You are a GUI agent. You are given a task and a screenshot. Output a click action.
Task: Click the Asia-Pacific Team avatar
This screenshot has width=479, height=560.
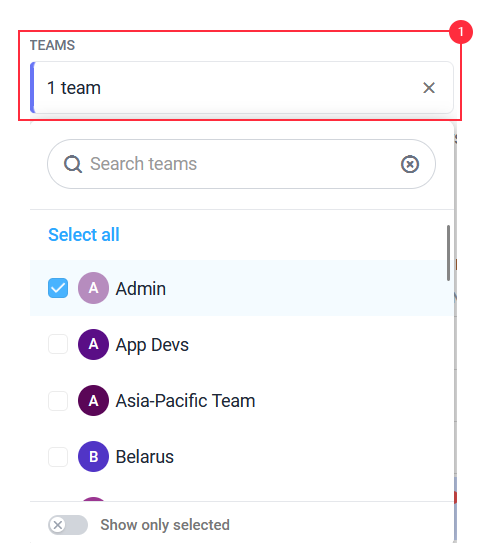tap(93, 400)
